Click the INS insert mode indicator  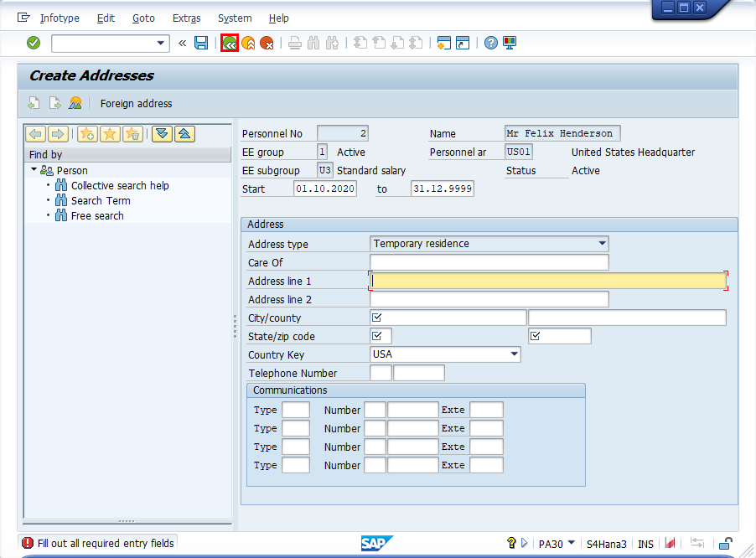coord(645,544)
